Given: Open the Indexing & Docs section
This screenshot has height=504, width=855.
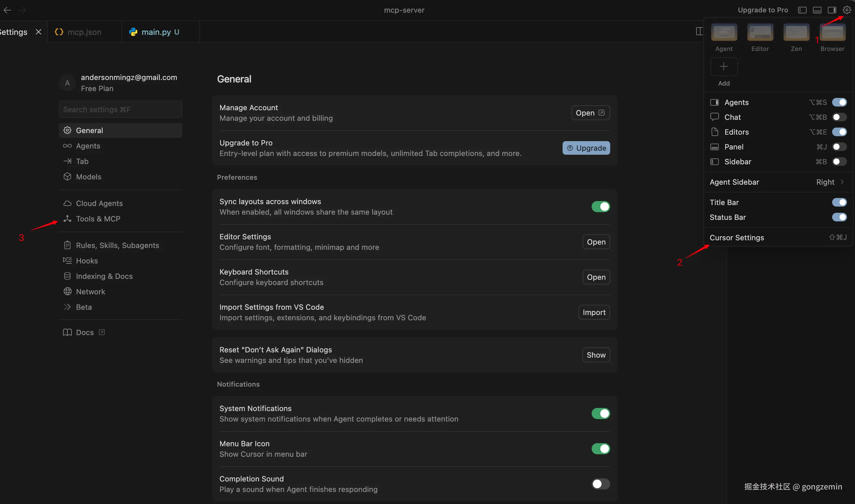Looking at the screenshot, I should (x=121, y=276).
